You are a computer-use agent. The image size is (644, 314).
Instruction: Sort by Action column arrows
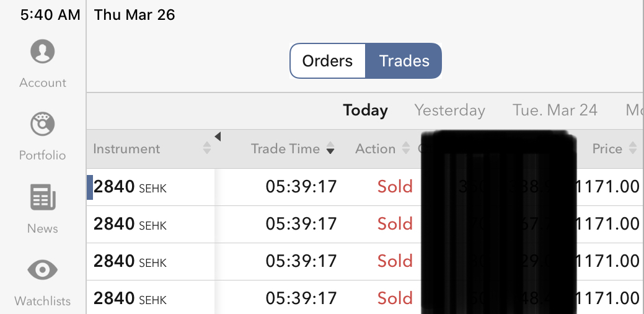click(406, 149)
